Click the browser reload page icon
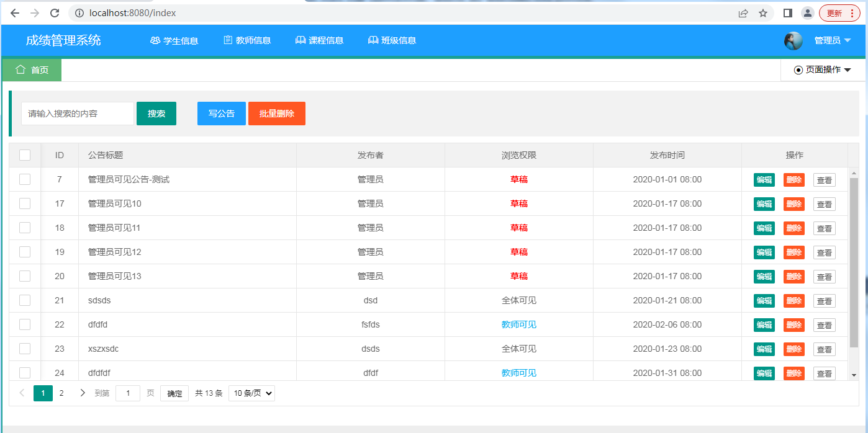This screenshot has height=433, width=868. tap(55, 13)
